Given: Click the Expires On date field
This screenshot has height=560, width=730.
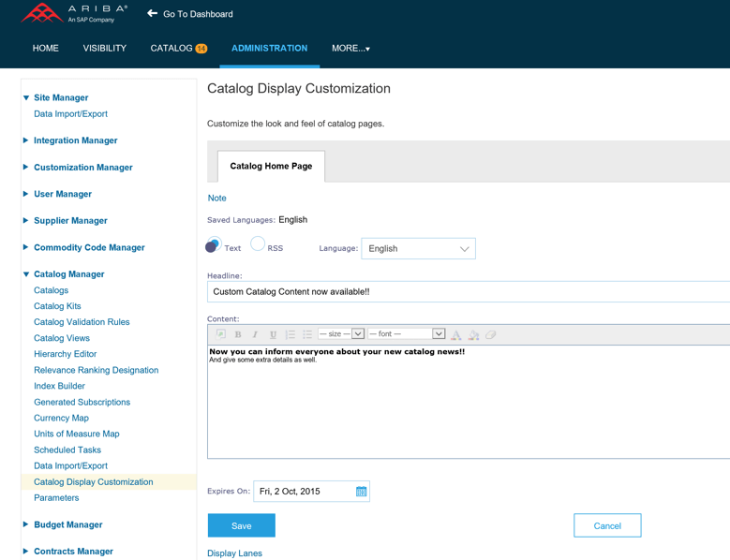Looking at the screenshot, I should pos(311,491).
